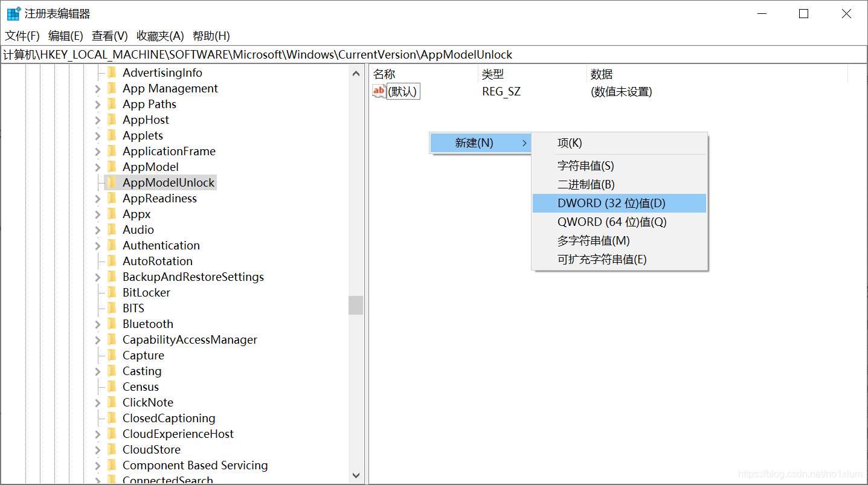Screen dimensions: 868x485
Task: Click the BITS folder icon
Action: click(112, 308)
